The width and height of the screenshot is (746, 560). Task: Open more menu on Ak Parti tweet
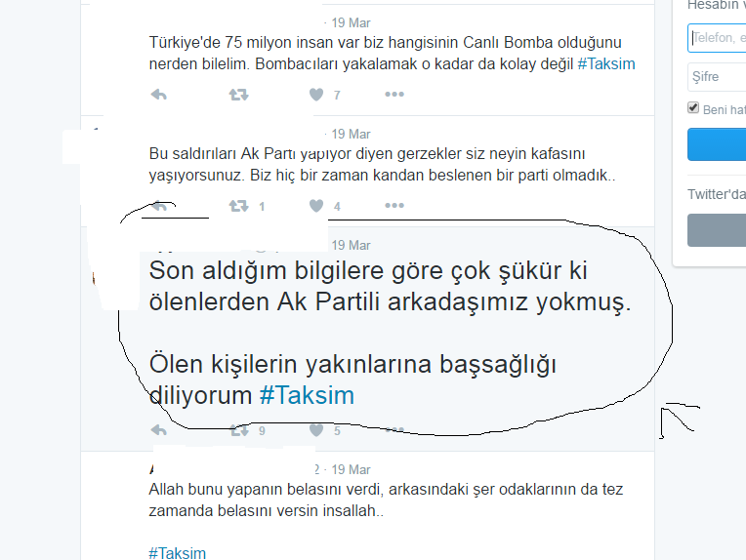tap(394, 205)
